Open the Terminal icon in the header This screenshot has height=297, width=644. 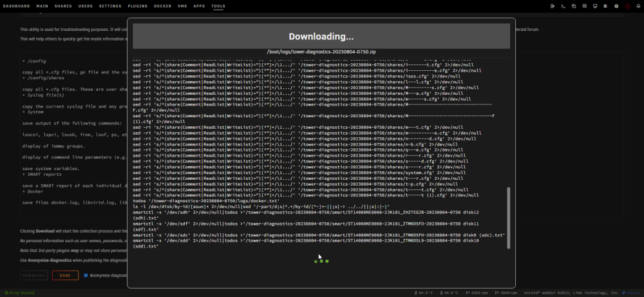point(563,6)
